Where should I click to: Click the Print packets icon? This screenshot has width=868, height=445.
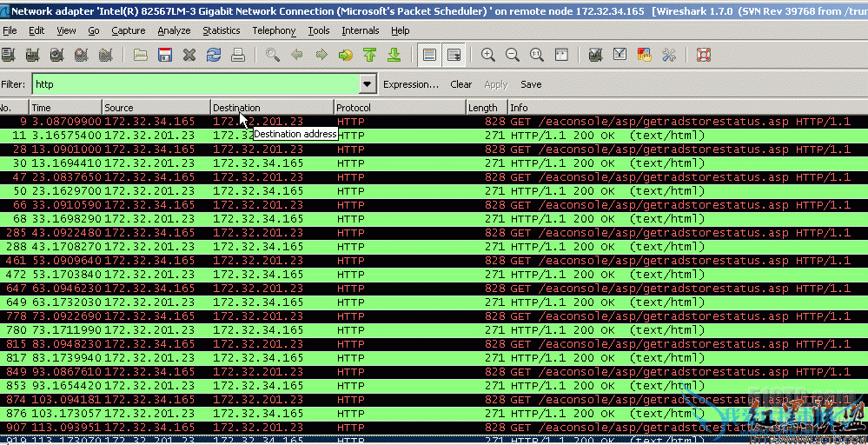(x=237, y=55)
